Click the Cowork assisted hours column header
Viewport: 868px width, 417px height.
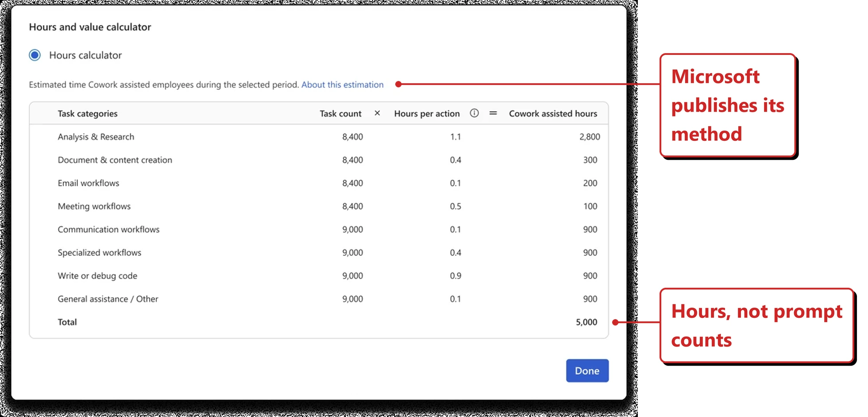[x=553, y=114]
